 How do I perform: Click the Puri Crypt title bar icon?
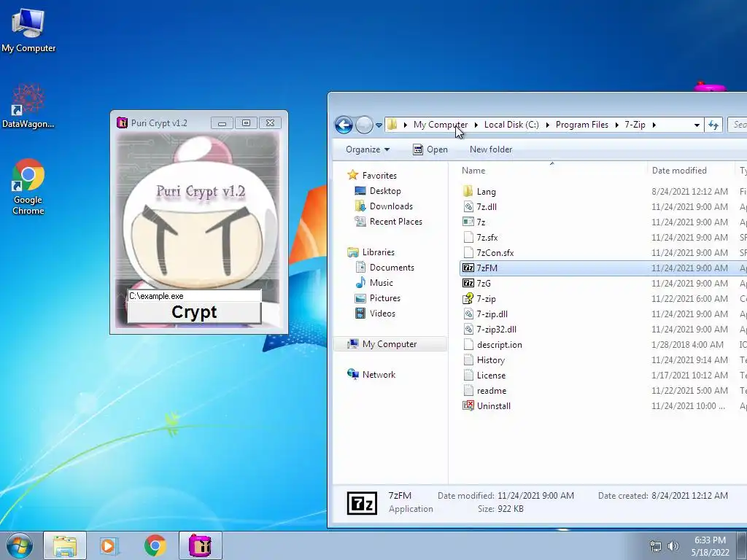point(122,122)
